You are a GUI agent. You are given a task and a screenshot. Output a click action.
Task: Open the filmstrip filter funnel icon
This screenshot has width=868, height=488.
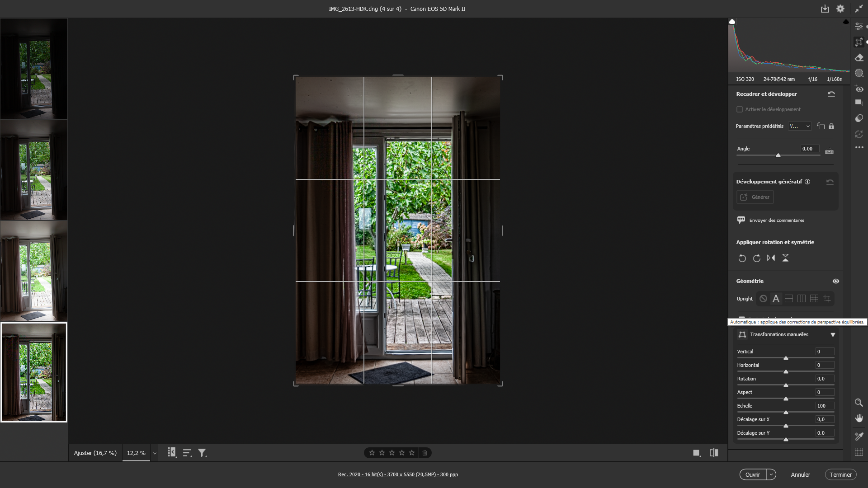(202, 453)
